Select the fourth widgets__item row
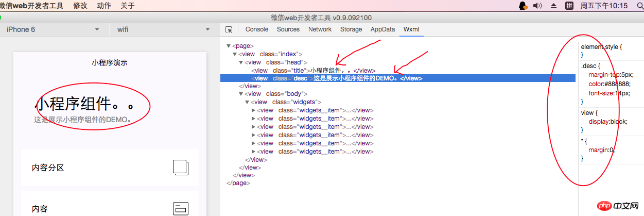644x216 pixels. [315, 135]
